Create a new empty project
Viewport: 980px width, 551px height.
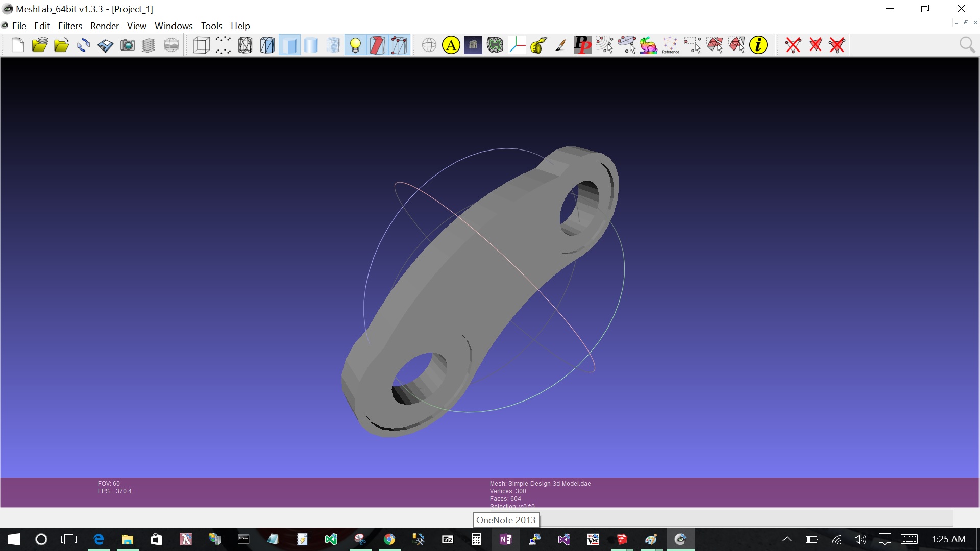point(17,45)
